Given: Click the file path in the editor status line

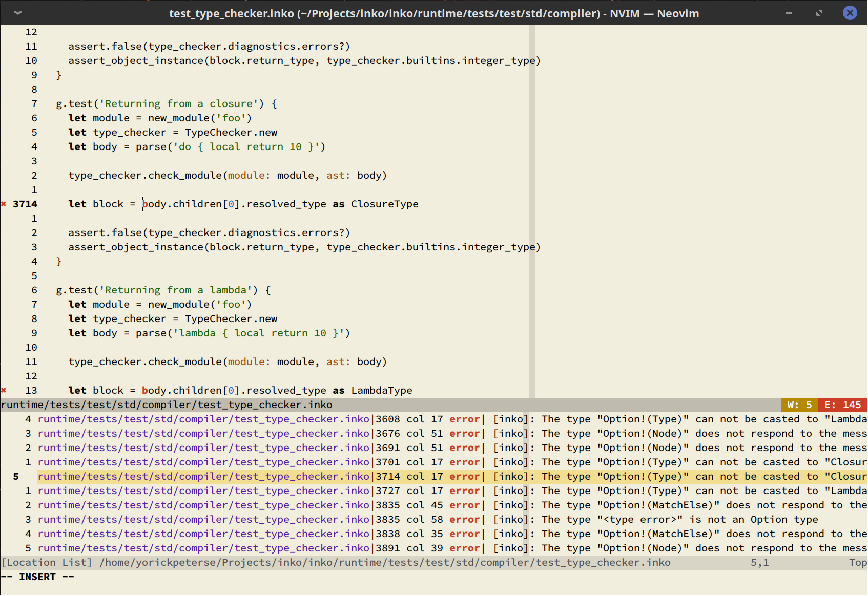Looking at the screenshot, I should (167, 405).
